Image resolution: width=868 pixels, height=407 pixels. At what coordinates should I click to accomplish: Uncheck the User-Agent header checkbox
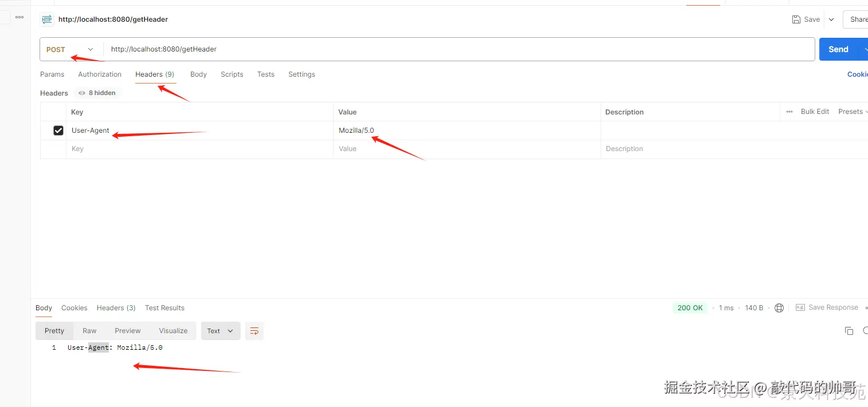[x=58, y=131]
